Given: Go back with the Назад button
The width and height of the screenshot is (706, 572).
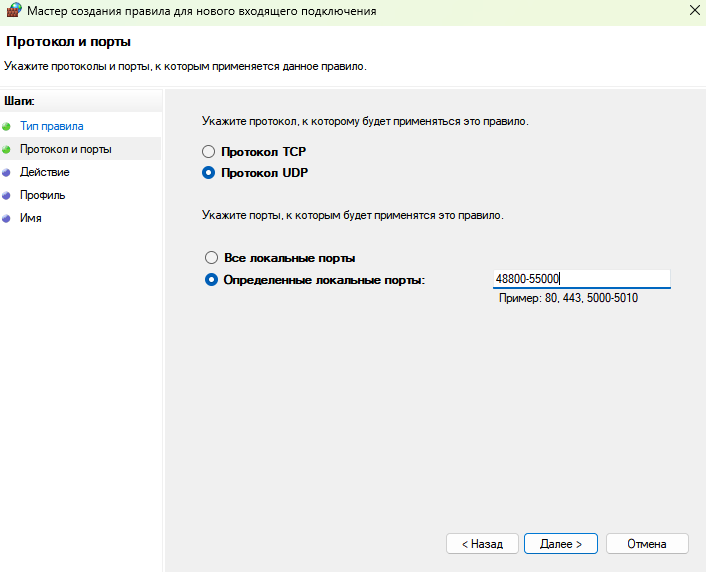Looking at the screenshot, I should coord(482,544).
